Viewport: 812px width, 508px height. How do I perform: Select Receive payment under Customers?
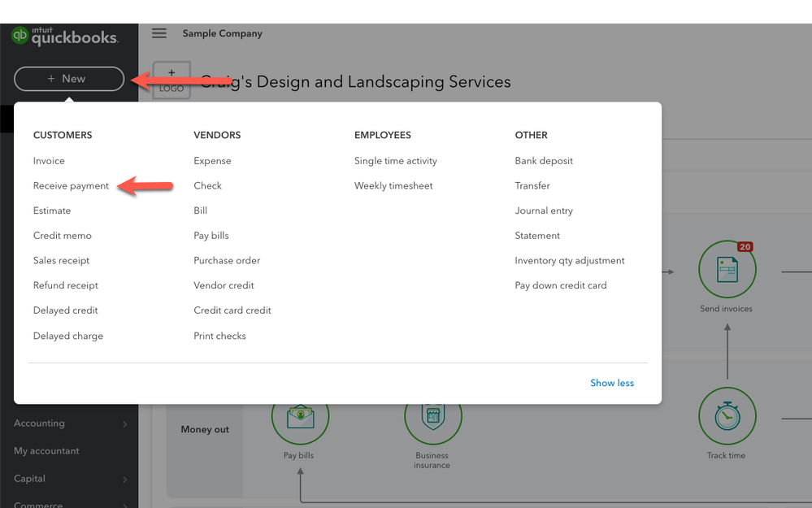[x=71, y=186]
